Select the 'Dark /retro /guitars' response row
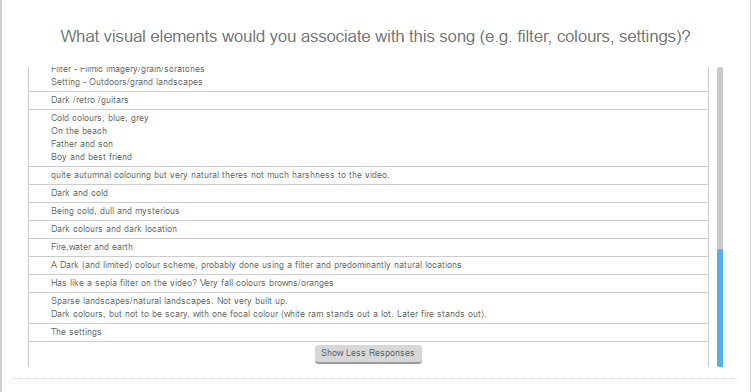756x392 pixels. [x=368, y=100]
